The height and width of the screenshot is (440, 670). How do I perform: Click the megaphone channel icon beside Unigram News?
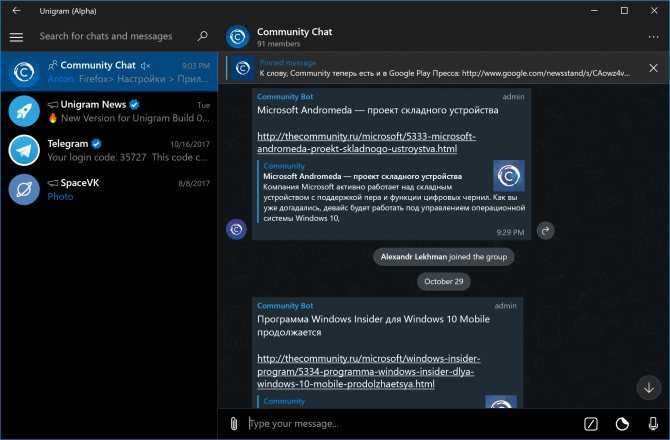pos(53,105)
